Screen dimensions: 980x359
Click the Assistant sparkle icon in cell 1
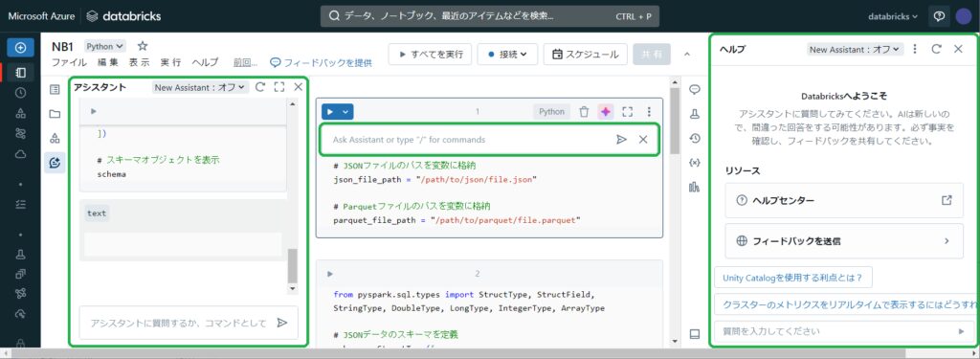click(x=605, y=112)
